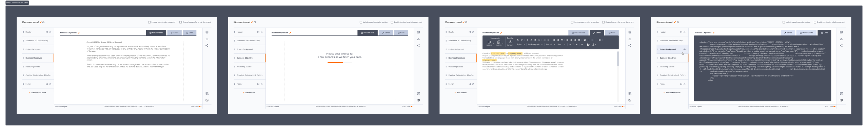Click the info icon beside [Document name] in the Editor panel
Viewport: 868px width, 131px height.
pos(466,22)
